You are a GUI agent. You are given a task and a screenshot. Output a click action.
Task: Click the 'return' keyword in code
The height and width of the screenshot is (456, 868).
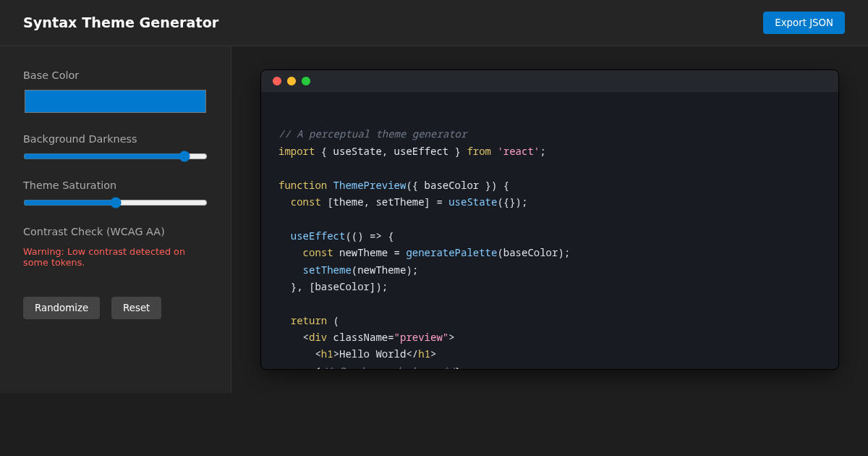(309, 321)
